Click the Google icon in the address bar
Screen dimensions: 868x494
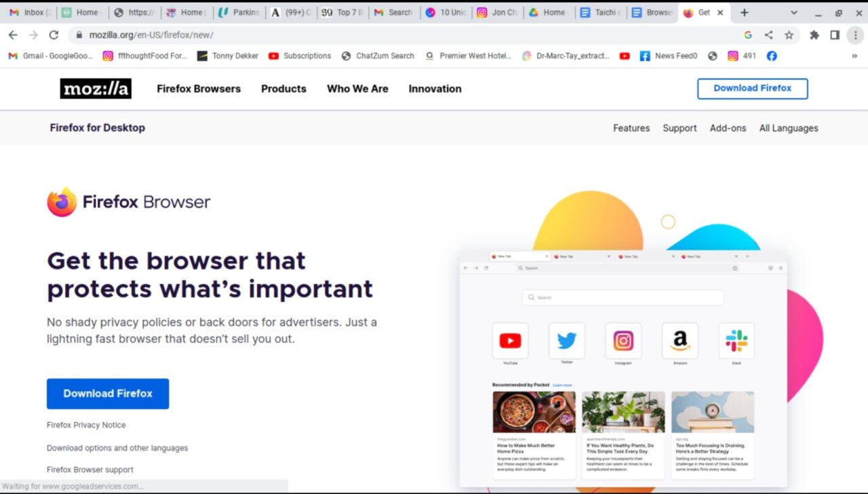tap(748, 35)
